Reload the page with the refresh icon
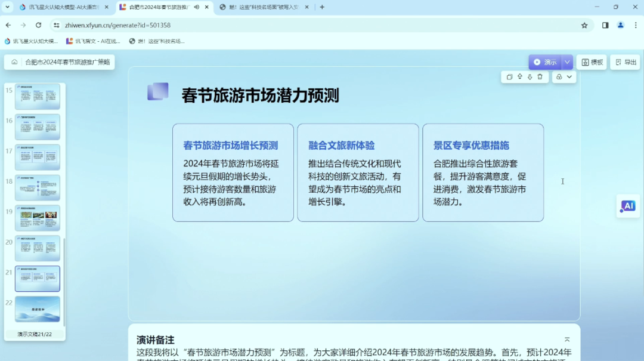The image size is (644, 361). (39, 25)
